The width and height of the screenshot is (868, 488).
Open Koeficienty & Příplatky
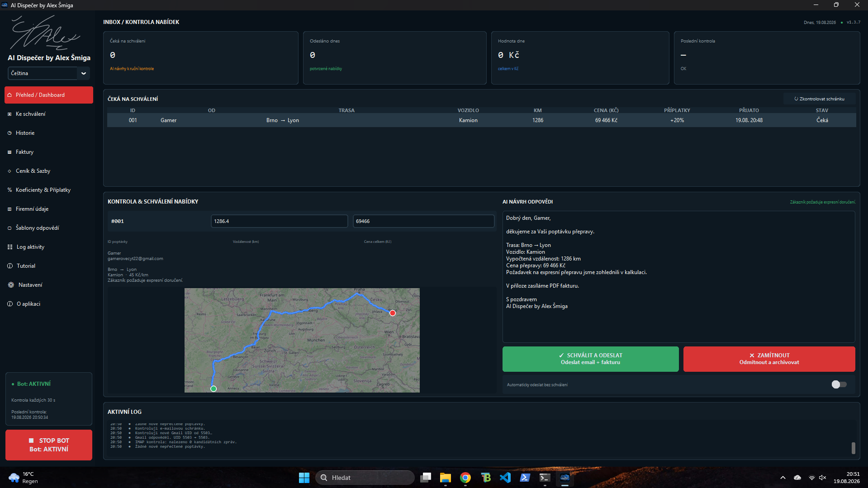(49, 190)
